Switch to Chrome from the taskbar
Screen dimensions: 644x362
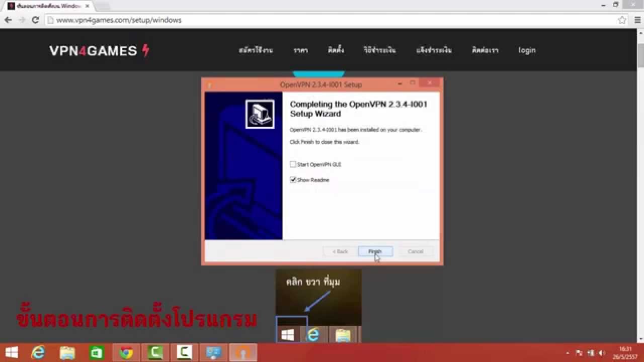pos(126,352)
